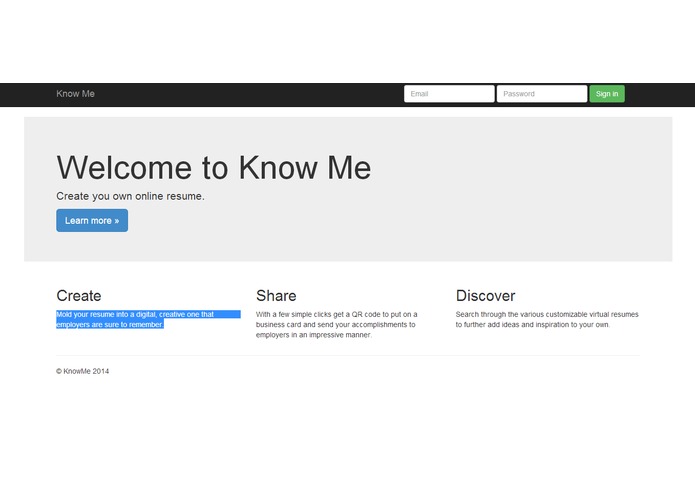The image size is (695, 494).
Task: Select the Discover section heading
Action: [485, 296]
